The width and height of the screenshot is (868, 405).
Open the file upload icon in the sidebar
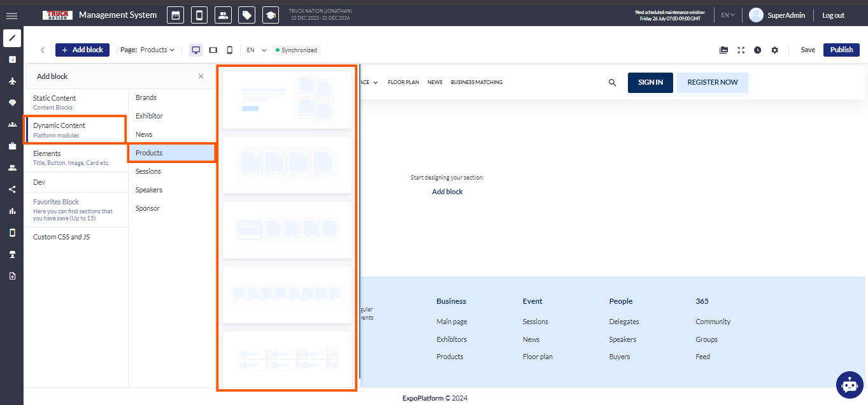12,276
